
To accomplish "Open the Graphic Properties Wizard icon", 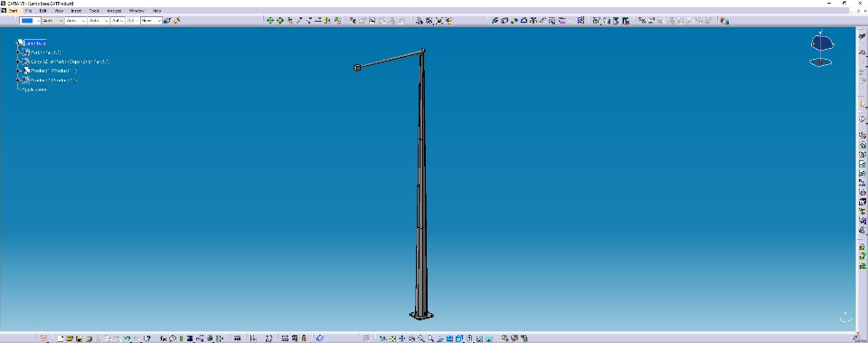I will [176, 21].
